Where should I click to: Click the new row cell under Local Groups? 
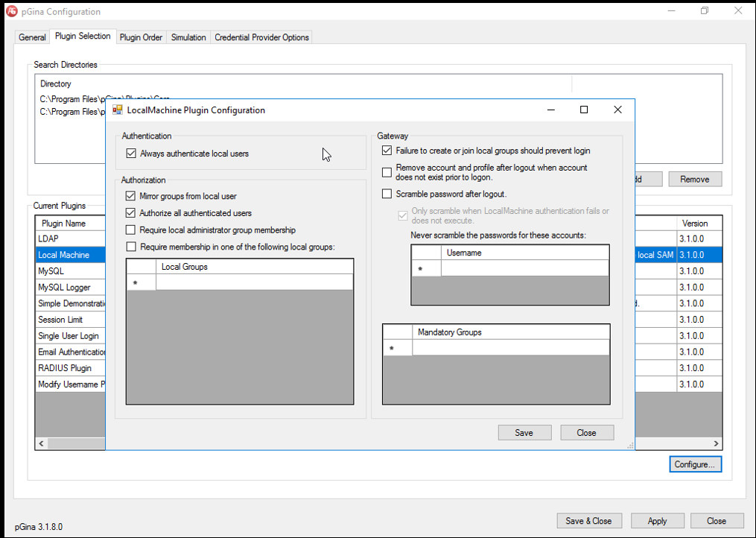point(254,282)
